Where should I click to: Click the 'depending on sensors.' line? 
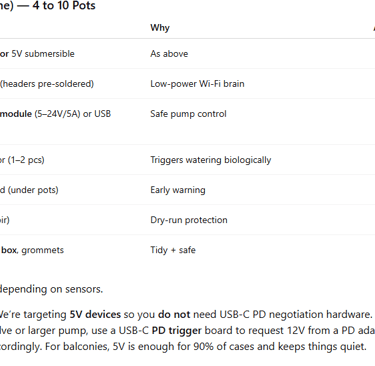(51, 289)
